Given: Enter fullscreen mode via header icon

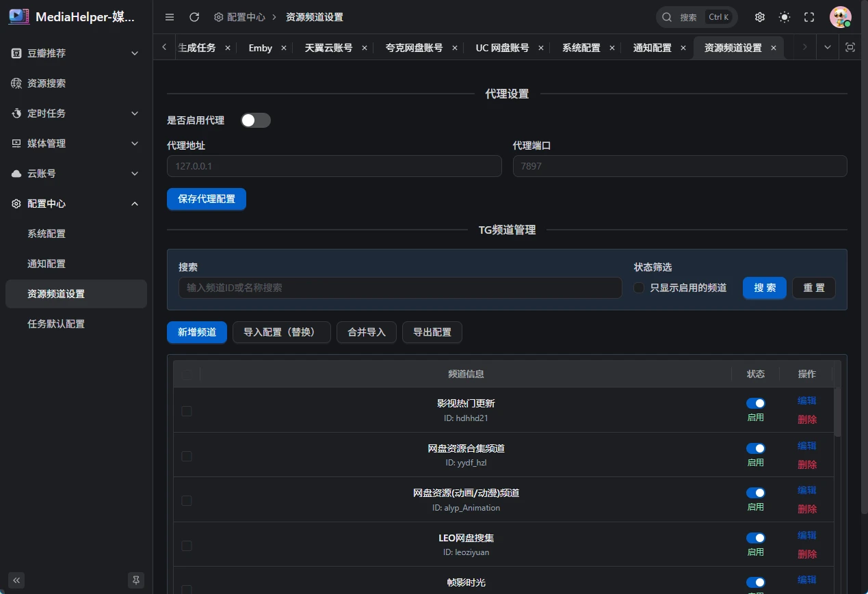Looking at the screenshot, I should [809, 17].
